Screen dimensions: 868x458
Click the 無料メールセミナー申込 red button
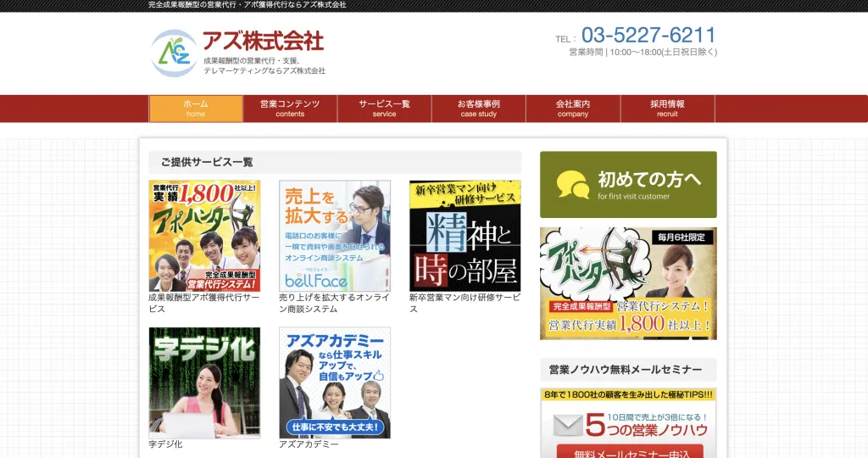pyautogui.click(x=630, y=451)
